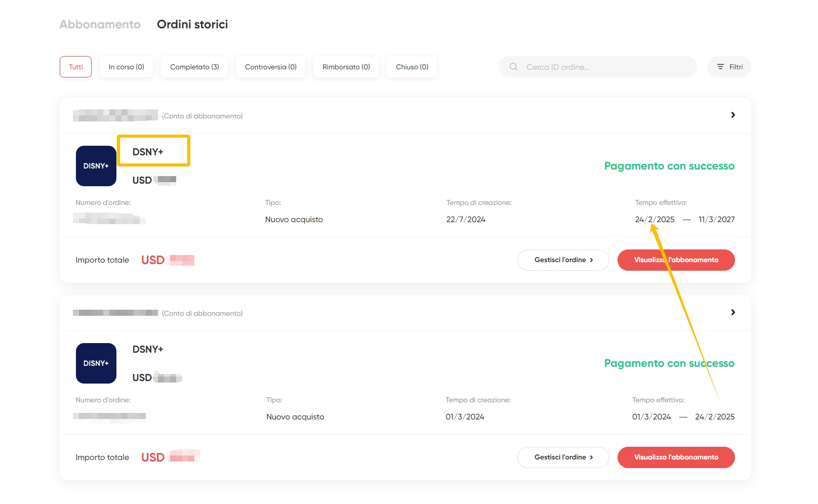818x504 pixels.
Task: Click Gestisci l'ordine for 01/3/2024 order
Action: click(x=563, y=457)
